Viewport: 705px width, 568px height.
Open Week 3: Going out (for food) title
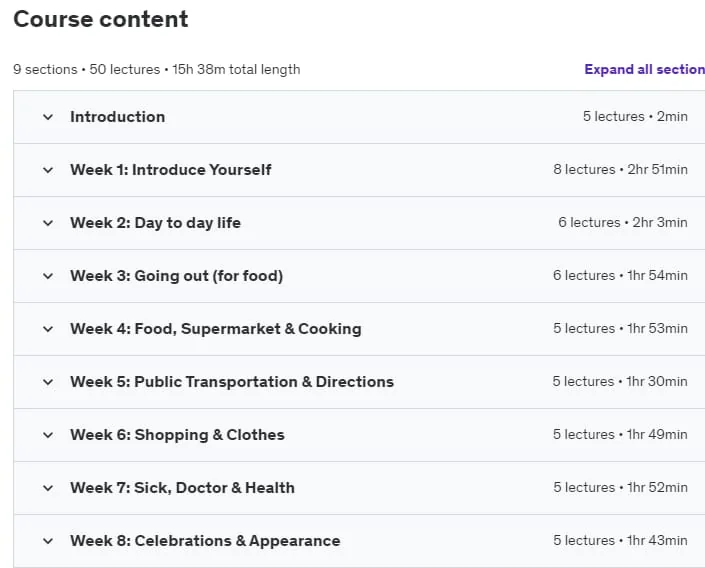tap(176, 276)
